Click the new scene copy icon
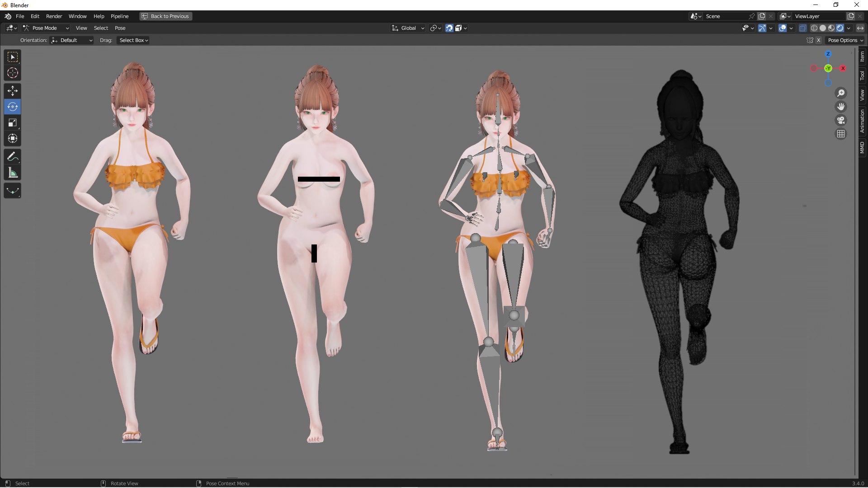 point(762,16)
